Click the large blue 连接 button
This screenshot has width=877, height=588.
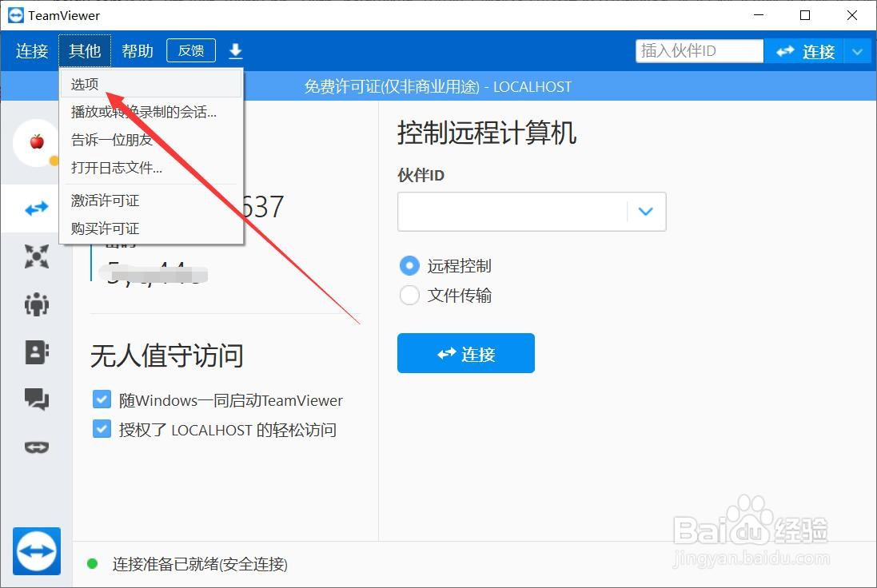(x=466, y=353)
